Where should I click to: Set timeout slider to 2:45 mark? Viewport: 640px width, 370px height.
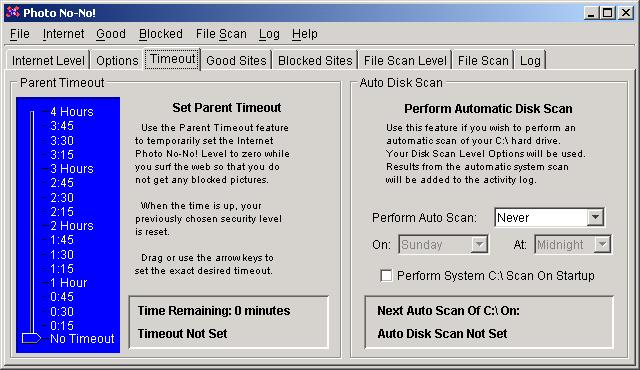point(62,183)
